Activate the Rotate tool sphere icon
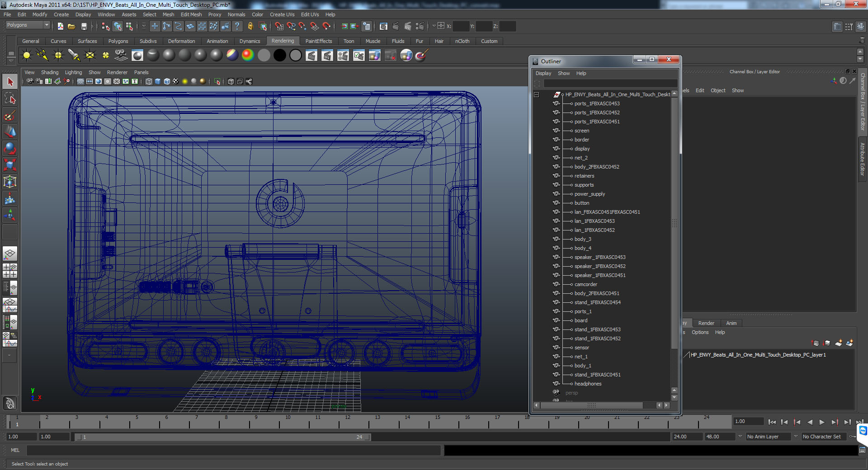 coord(10,148)
